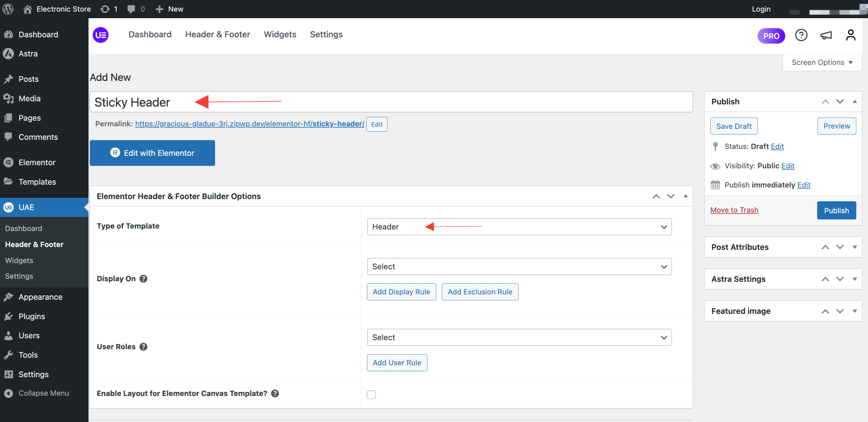The image size is (868, 422).
Task: Click the User Roles help tooltip icon
Action: 143,347
